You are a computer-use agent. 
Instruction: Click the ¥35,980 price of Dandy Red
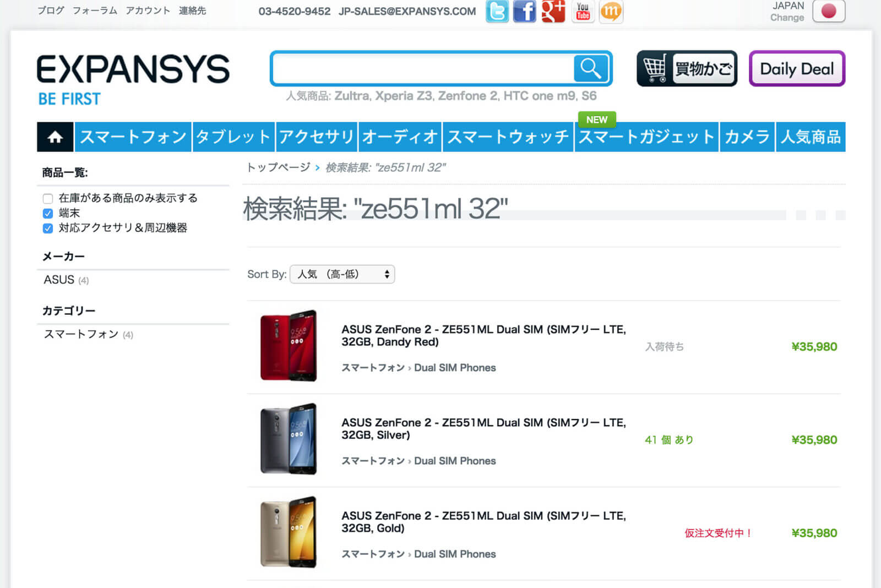click(814, 346)
